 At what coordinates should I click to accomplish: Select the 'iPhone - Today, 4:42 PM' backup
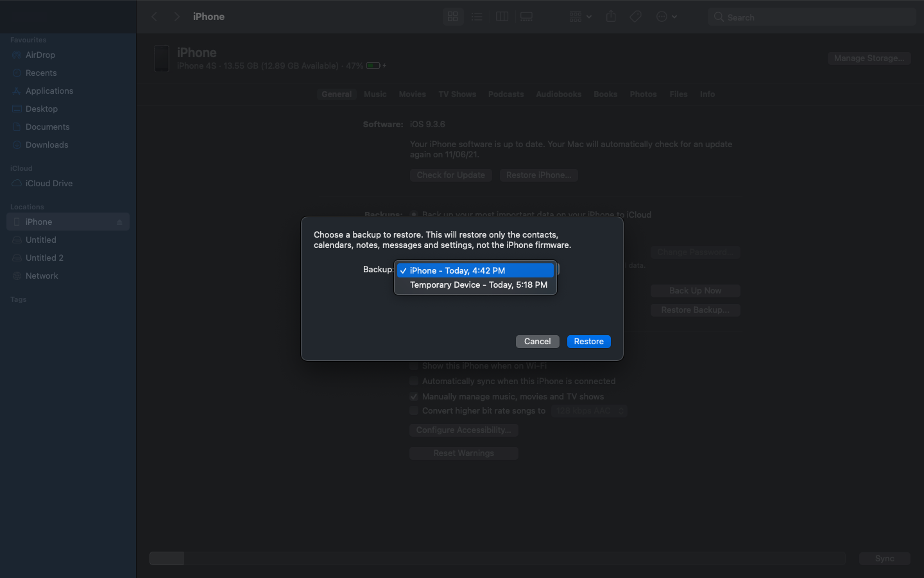(475, 270)
